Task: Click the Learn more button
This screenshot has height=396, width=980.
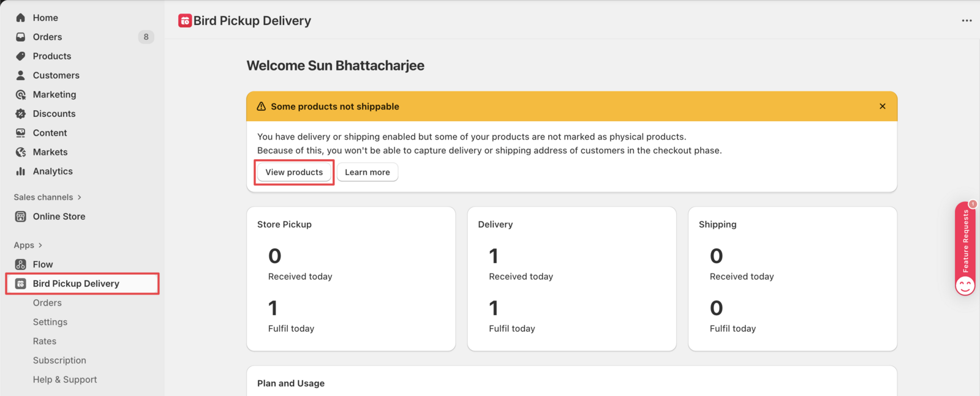Action: point(367,172)
